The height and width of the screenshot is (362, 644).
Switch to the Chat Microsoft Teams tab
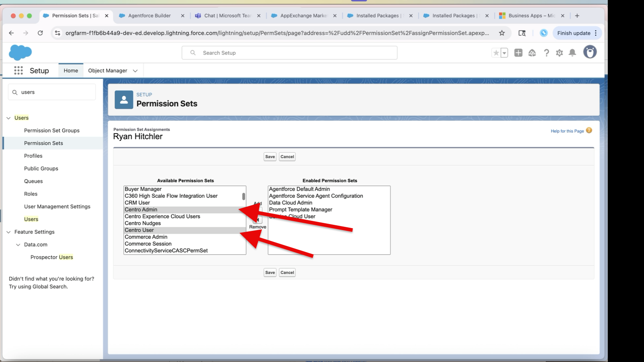[227, 16]
